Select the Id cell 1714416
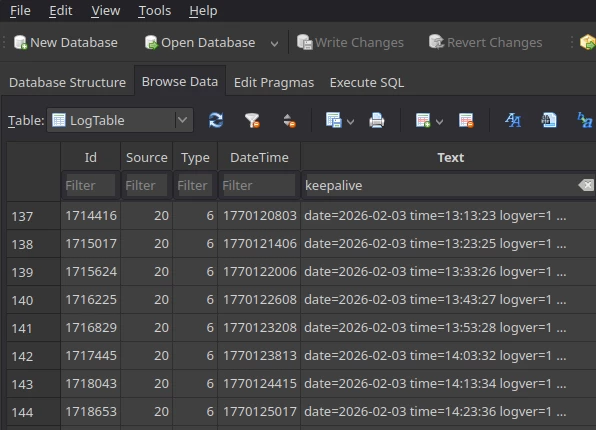Screen dimensions: 596x430 point(90,216)
